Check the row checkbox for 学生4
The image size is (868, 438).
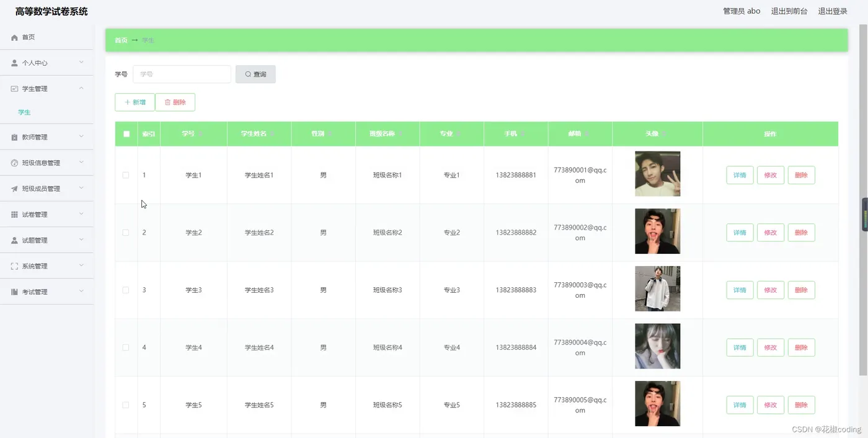(126, 347)
